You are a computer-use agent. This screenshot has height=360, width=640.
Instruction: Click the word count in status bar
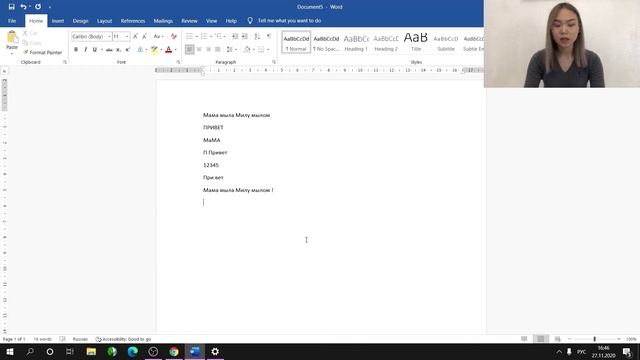click(x=42, y=339)
